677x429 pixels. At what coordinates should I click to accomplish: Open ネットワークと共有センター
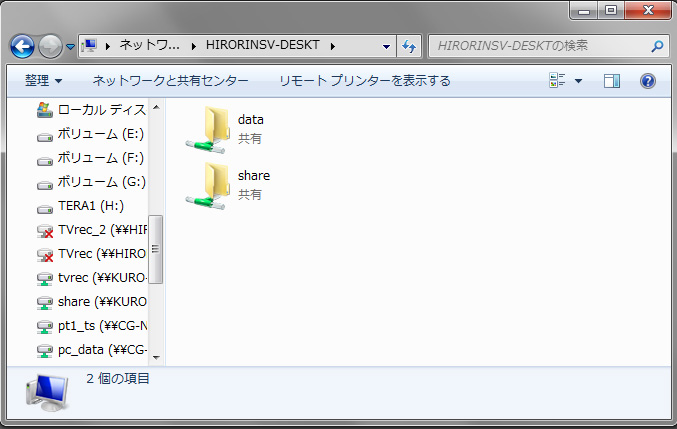(171, 81)
